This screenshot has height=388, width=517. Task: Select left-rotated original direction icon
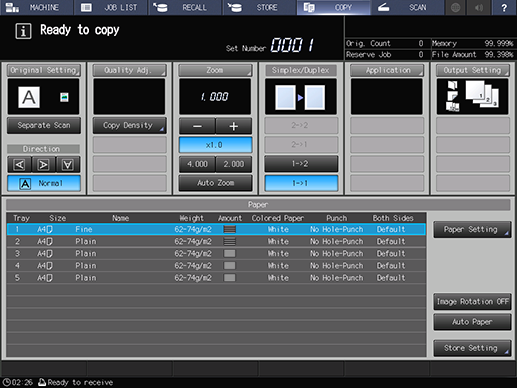coord(19,164)
